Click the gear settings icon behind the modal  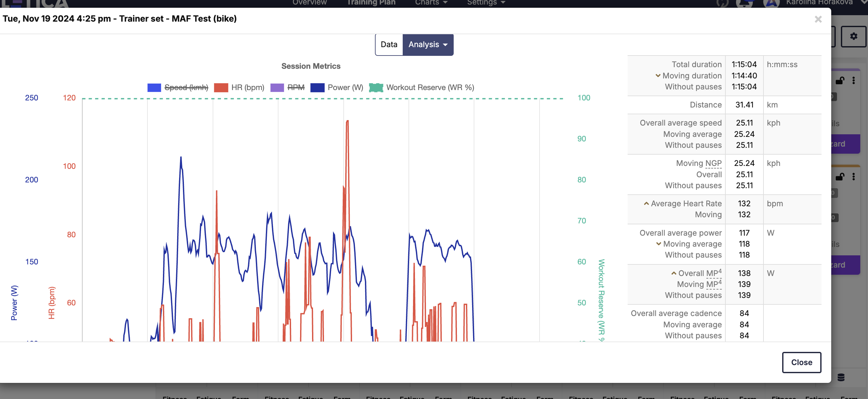pyautogui.click(x=853, y=36)
